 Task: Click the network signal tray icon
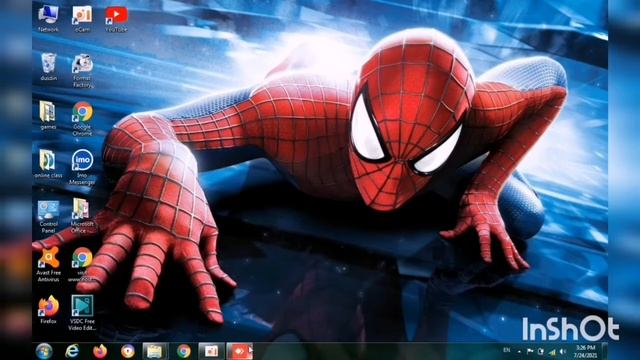click(552, 351)
